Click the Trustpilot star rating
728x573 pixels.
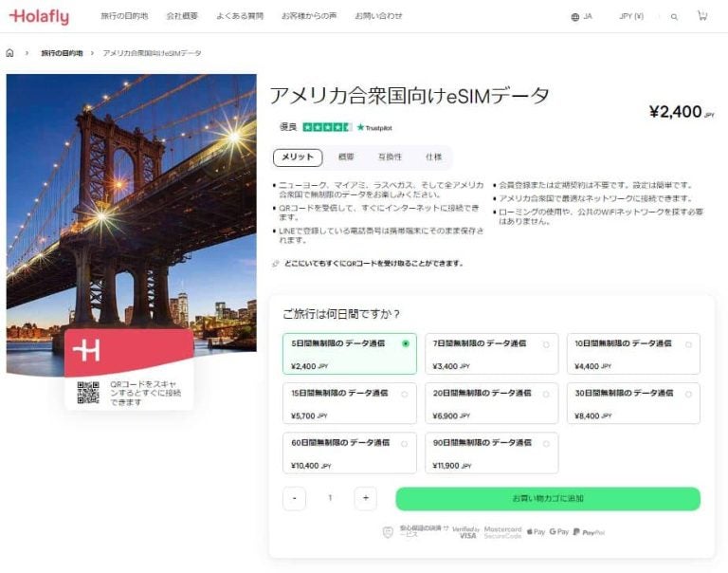click(327, 127)
